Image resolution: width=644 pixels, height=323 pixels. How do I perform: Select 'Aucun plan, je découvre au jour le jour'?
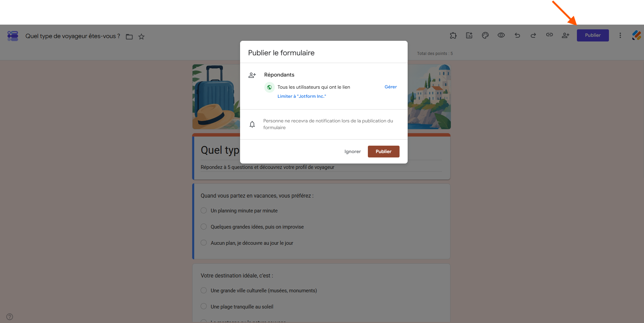204,243
